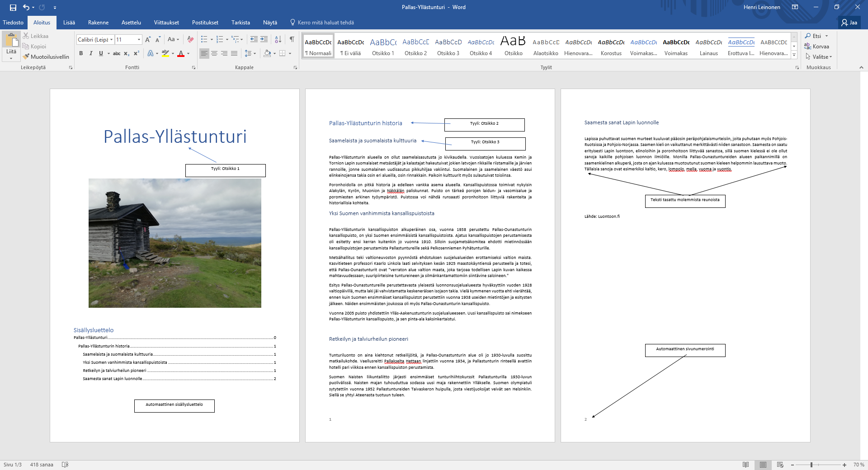The width and height of the screenshot is (868, 470).
Task: Click the sort A-to-Z icon
Action: [278, 39]
